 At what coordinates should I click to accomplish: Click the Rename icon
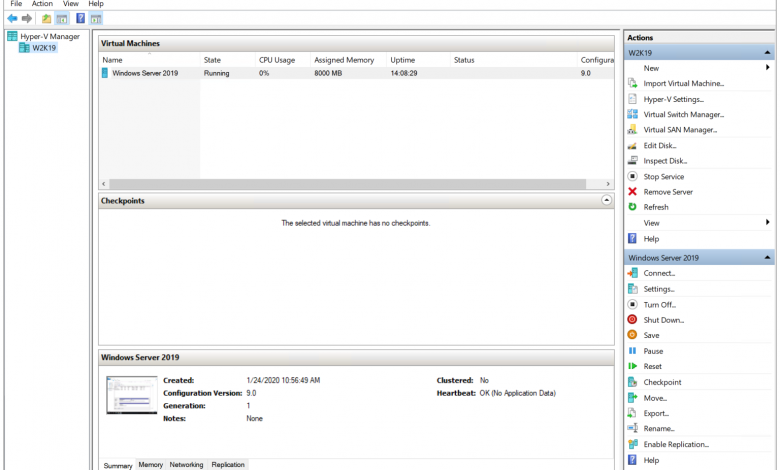(632, 428)
